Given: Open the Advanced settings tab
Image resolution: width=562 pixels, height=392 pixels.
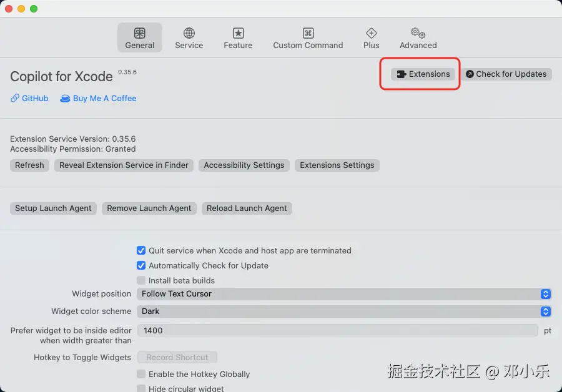Looking at the screenshot, I should [418, 37].
